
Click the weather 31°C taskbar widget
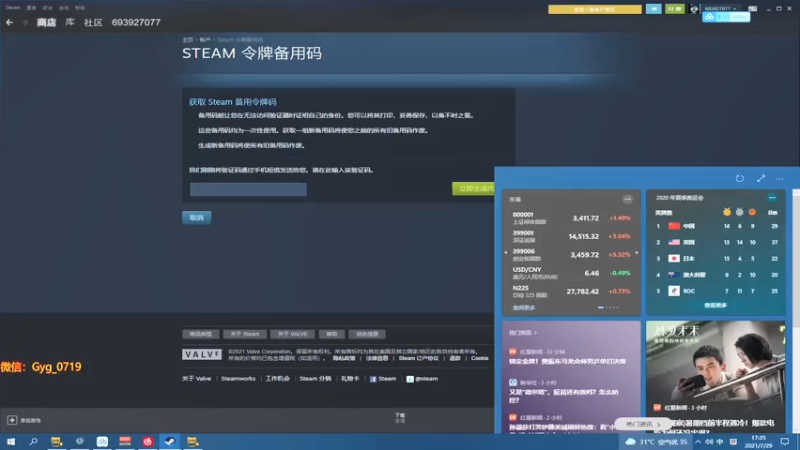pos(656,442)
